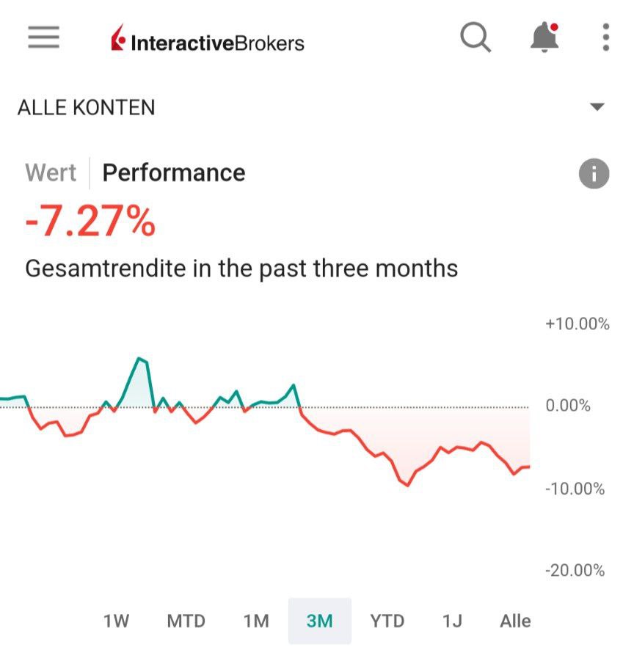634x672 pixels.
Task: Select the Alle Konten account label
Action: 87,108
